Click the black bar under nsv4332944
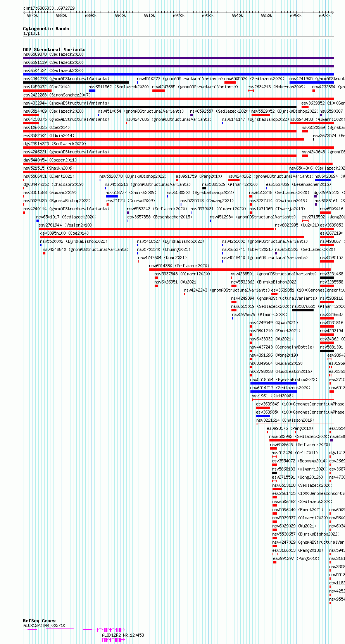Viewport: 345px width, 644px height. 160,107
